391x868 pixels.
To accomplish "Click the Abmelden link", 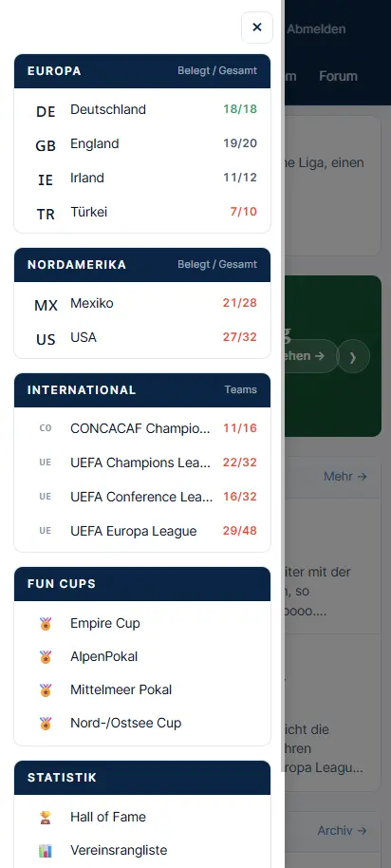I will (316, 28).
